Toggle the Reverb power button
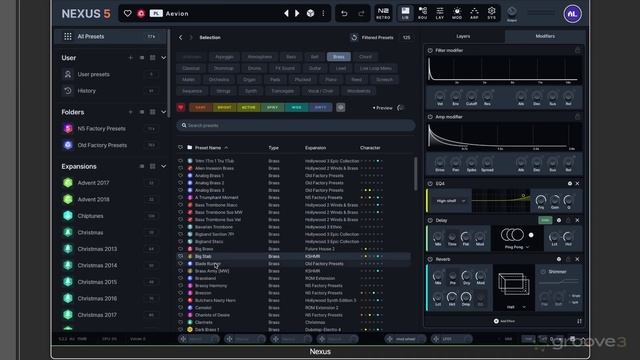Viewport: 640px width, 360px height. (x=430, y=259)
